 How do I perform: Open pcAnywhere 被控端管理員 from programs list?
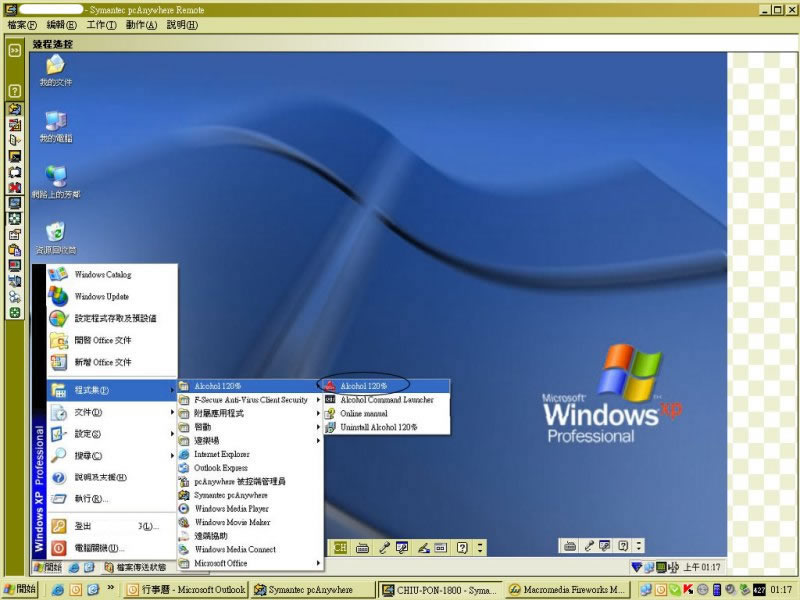[x=250, y=482]
